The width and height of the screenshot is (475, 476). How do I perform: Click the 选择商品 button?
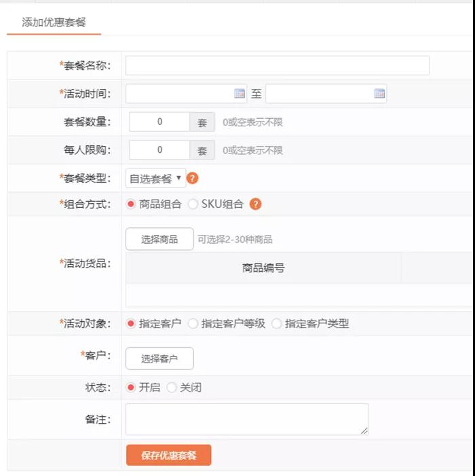pos(159,239)
